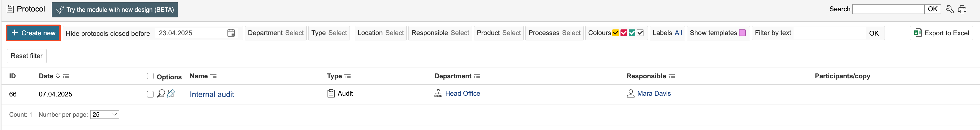Screen dimensions: 980x130
Task: Select the checkbox for protocol row 66
Action: tap(150, 94)
